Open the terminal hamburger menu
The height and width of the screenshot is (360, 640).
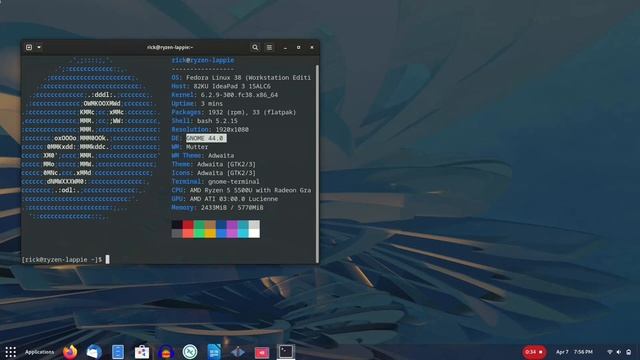(269, 47)
